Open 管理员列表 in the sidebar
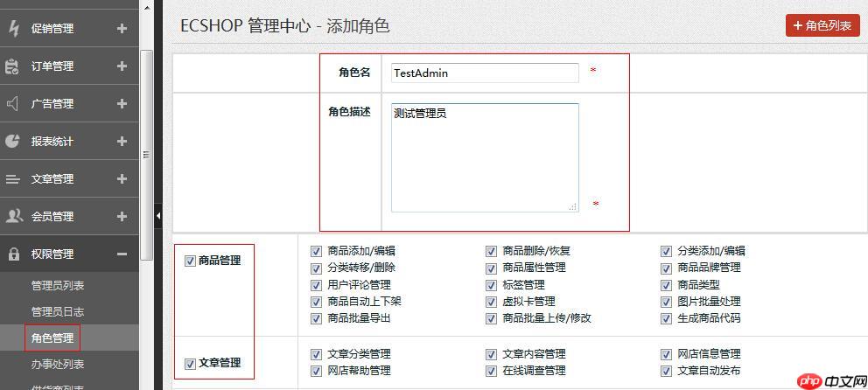 tap(58, 286)
